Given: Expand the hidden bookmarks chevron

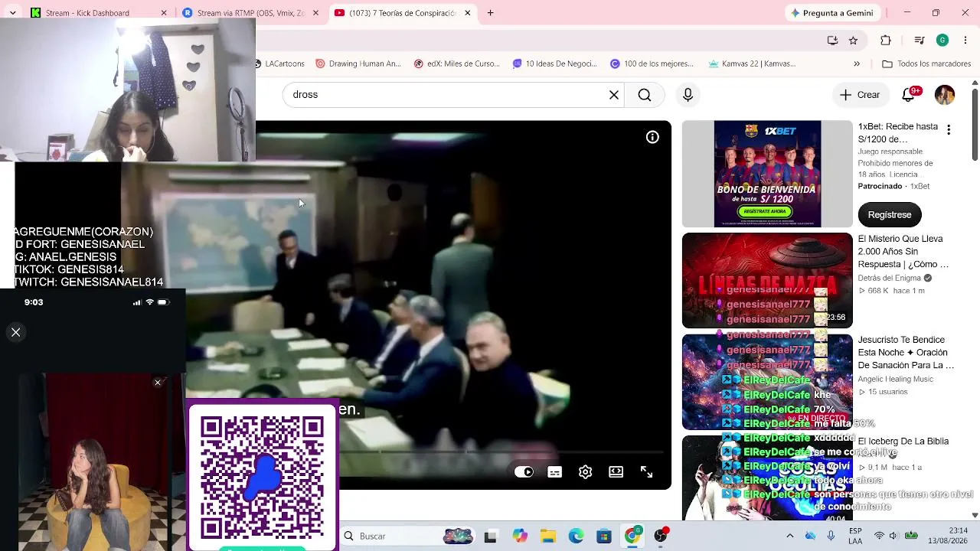Looking at the screenshot, I should 857,64.
